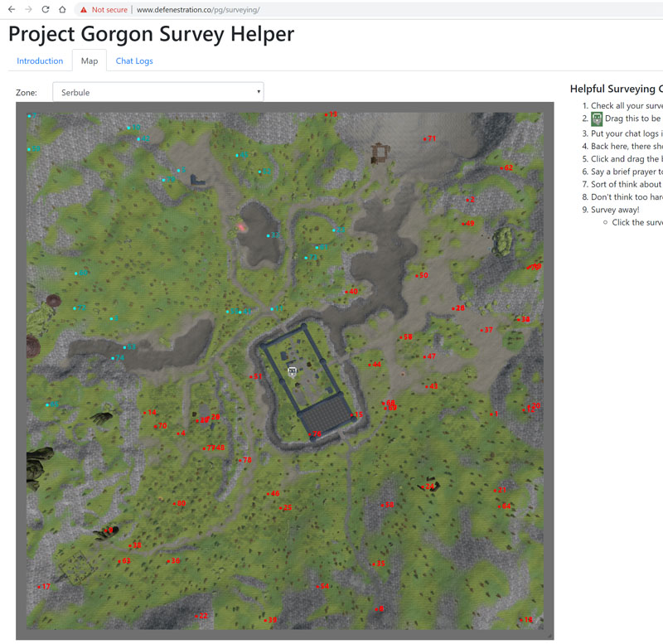Select cyan survey marker 11
Image resolution: width=663 pixels, height=644 pixels.
tap(277, 308)
